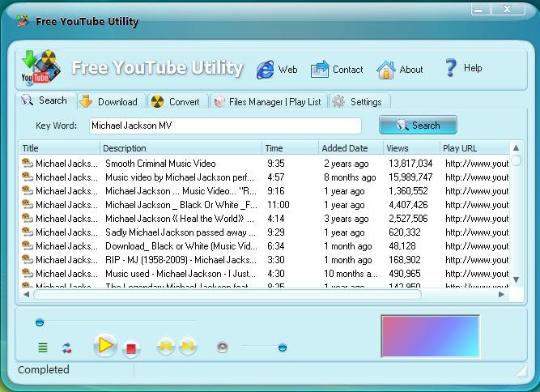Open Files Manager | Play List tab
Image resolution: width=540 pixels, height=392 pixels.
[x=268, y=102]
